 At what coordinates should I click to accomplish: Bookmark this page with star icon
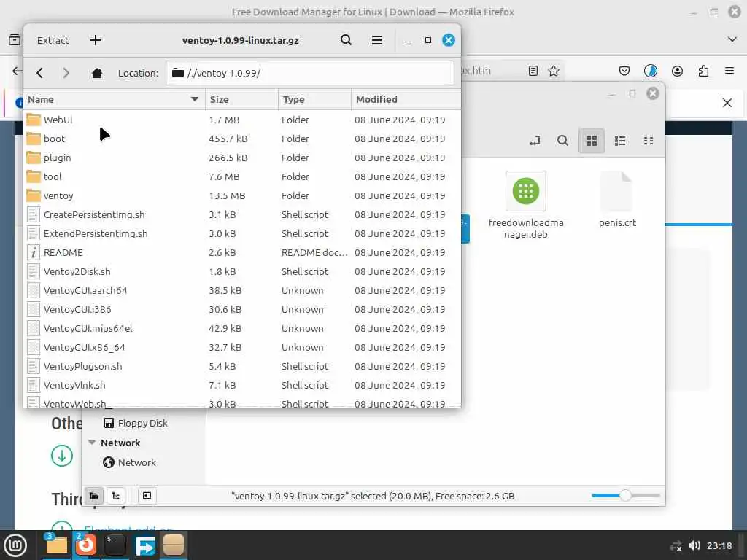pyautogui.click(x=554, y=71)
